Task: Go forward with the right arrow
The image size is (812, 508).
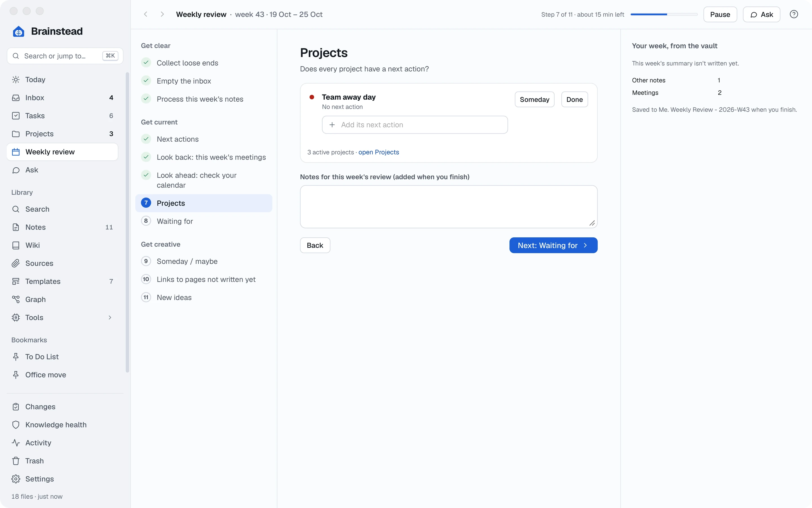Action: (162, 14)
